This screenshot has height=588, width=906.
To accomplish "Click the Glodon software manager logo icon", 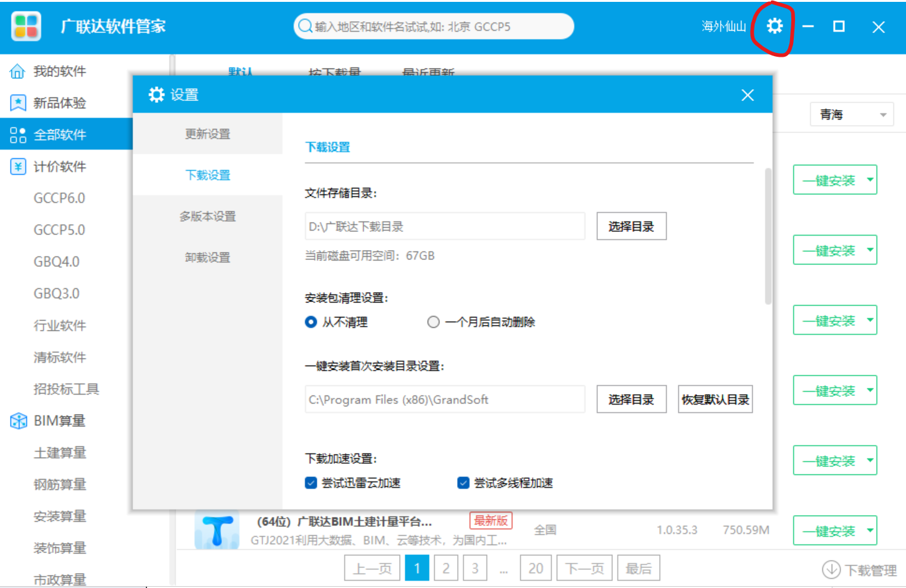I will [26, 26].
